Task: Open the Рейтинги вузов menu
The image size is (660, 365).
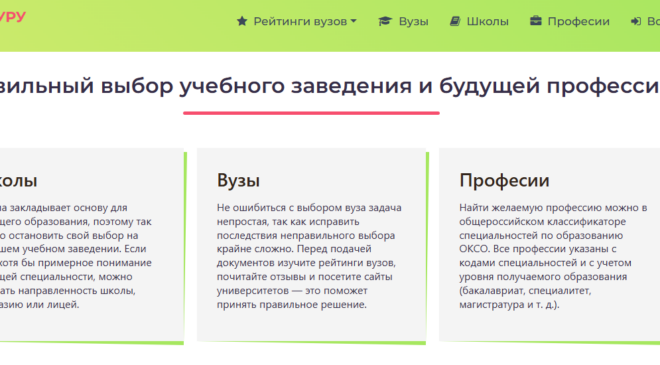Action: click(x=297, y=21)
